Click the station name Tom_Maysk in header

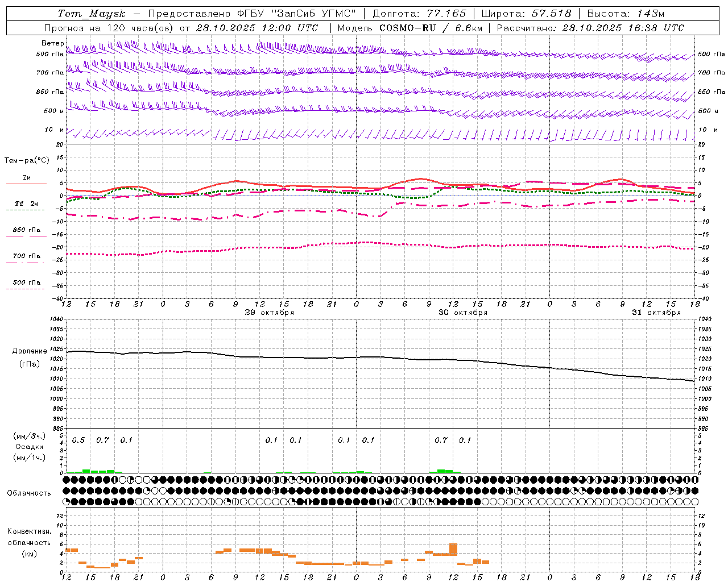92,14
